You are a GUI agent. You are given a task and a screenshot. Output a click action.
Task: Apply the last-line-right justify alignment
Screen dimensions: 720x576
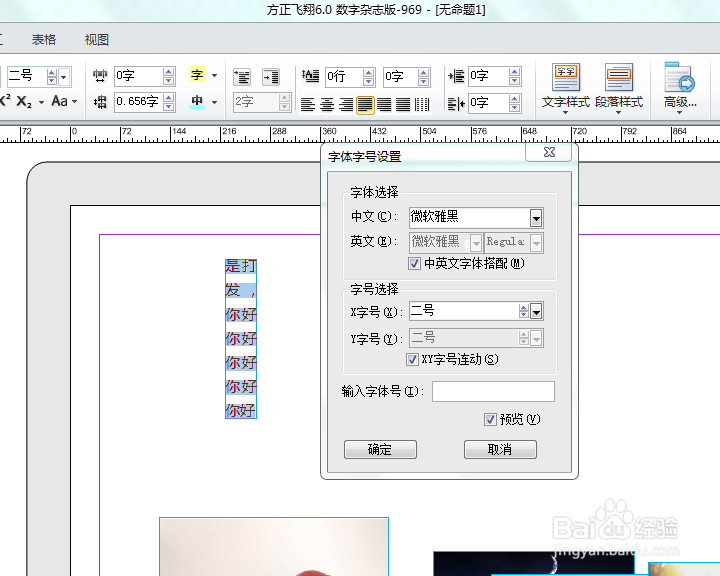[384, 105]
